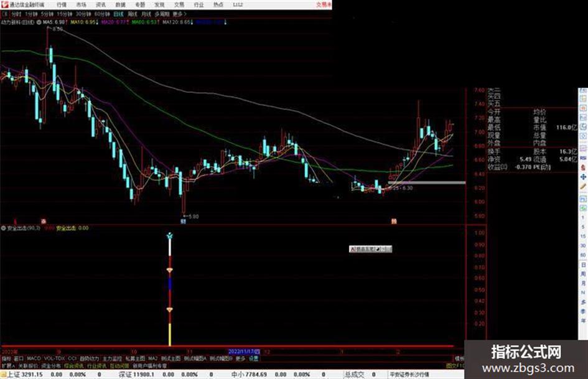Click the red figure icon in sidebar
The height and width of the screenshot is (379, 588).
(584, 167)
